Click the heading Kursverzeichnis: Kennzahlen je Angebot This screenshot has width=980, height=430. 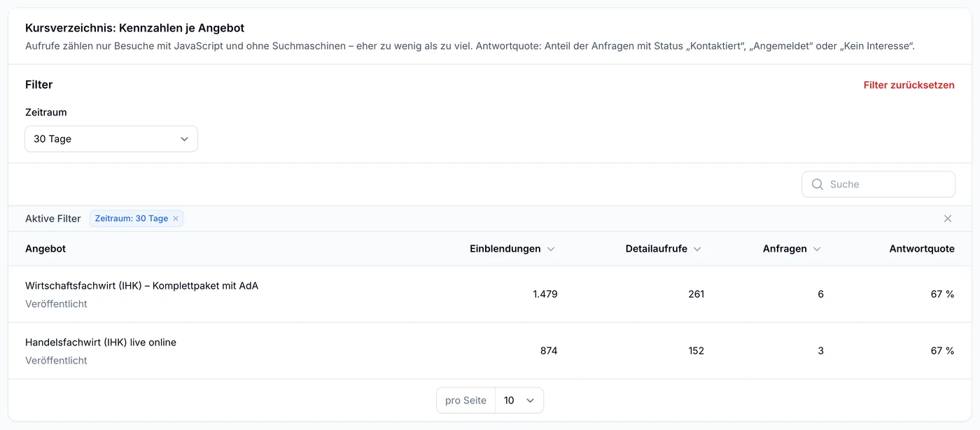(x=134, y=29)
